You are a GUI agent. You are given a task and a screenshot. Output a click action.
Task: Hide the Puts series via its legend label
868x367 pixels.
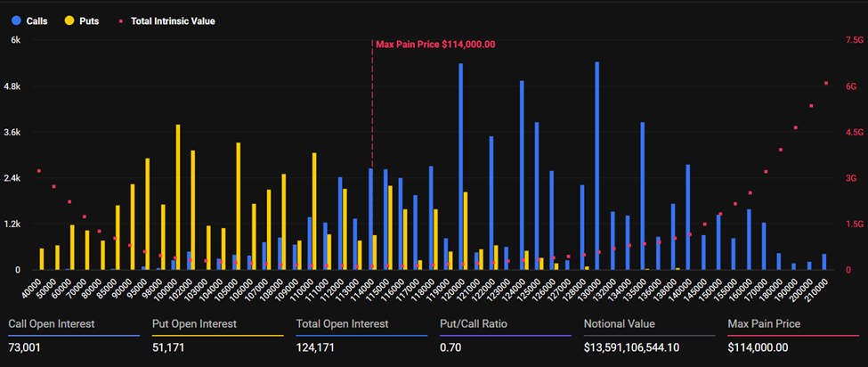(x=89, y=20)
